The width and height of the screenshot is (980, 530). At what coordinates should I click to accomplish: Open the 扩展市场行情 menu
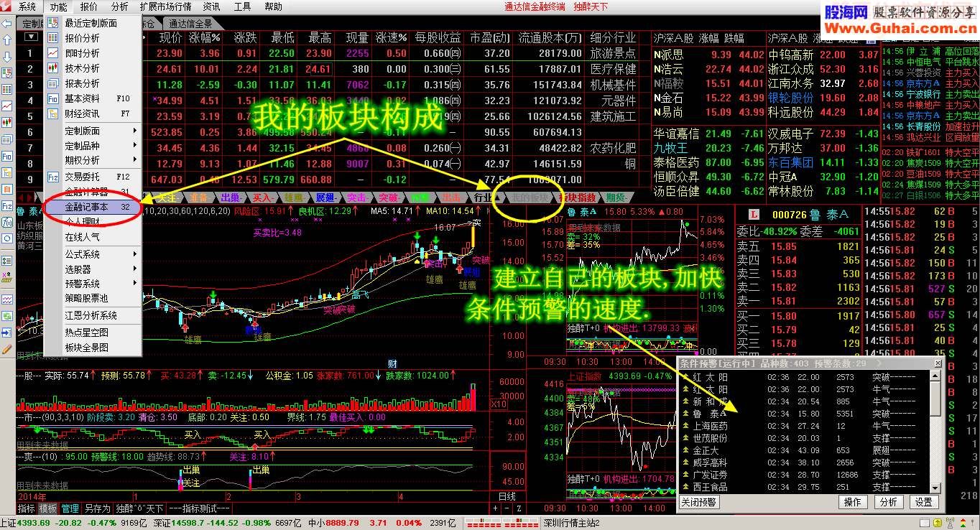(165, 6)
